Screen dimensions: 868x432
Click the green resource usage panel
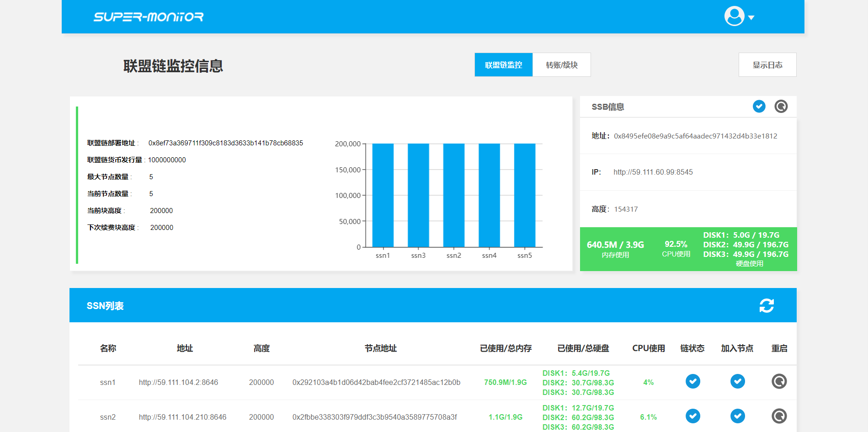[x=688, y=249]
